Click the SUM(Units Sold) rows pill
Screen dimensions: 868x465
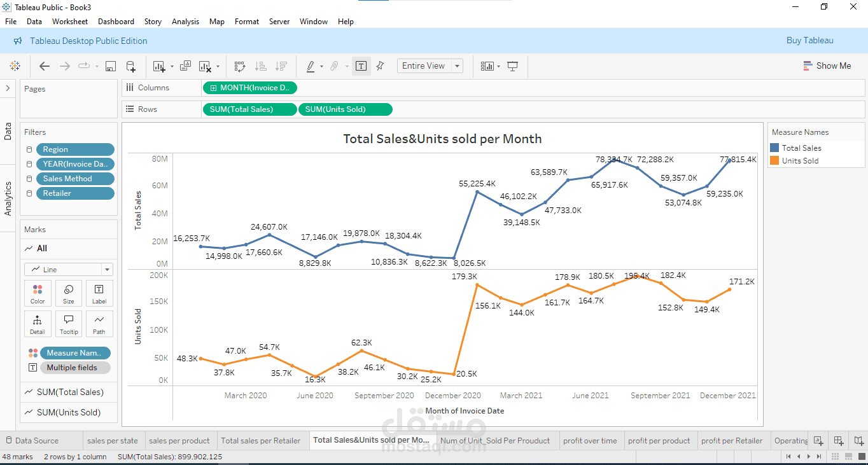point(346,109)
